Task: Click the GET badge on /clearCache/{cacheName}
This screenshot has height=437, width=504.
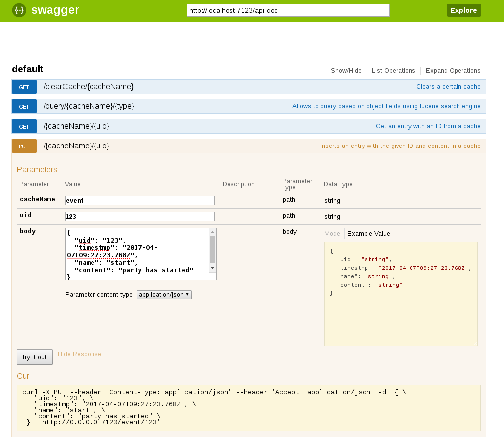Action: pyautogui.click(x=24, y=87)
